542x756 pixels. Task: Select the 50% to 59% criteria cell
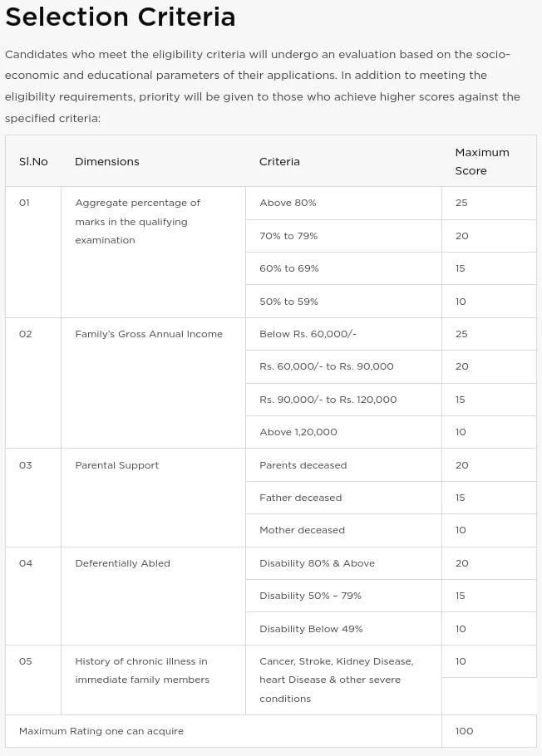coord(288,302)
